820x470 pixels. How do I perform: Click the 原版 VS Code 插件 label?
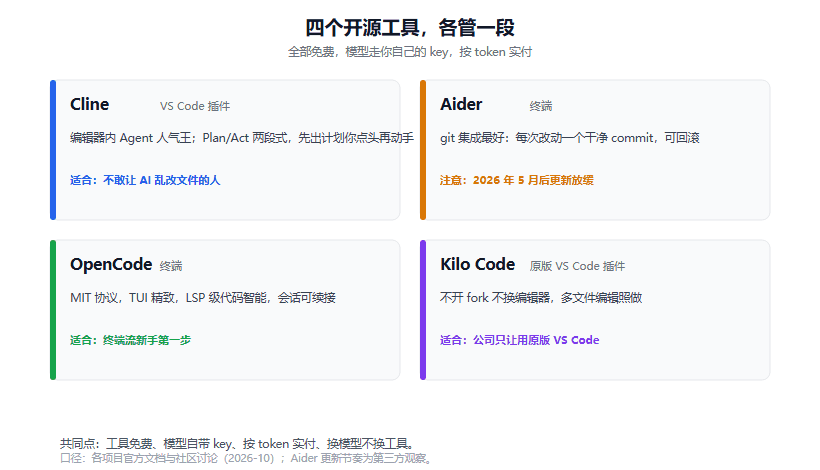pyautogui.click(x=577, y=266)
